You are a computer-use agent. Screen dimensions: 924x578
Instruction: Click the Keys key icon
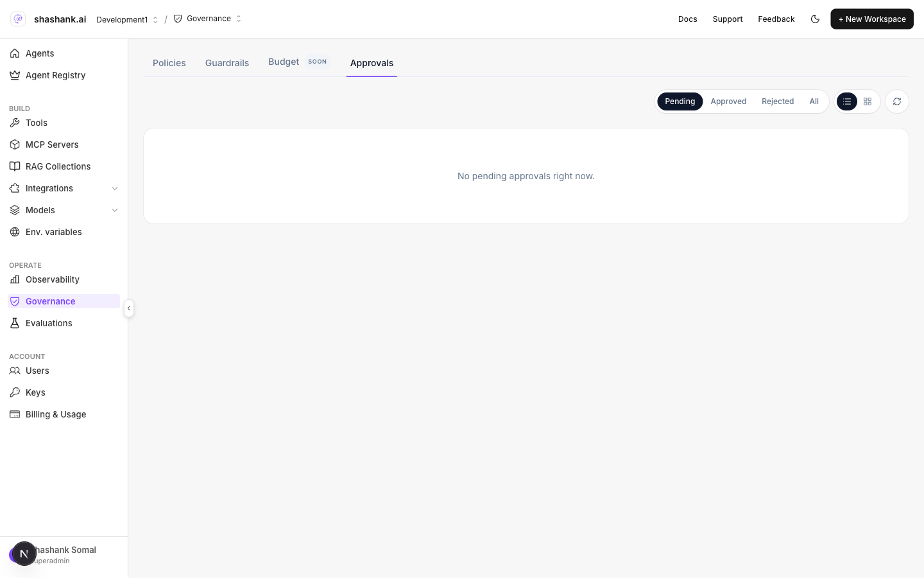pos(15,392)
